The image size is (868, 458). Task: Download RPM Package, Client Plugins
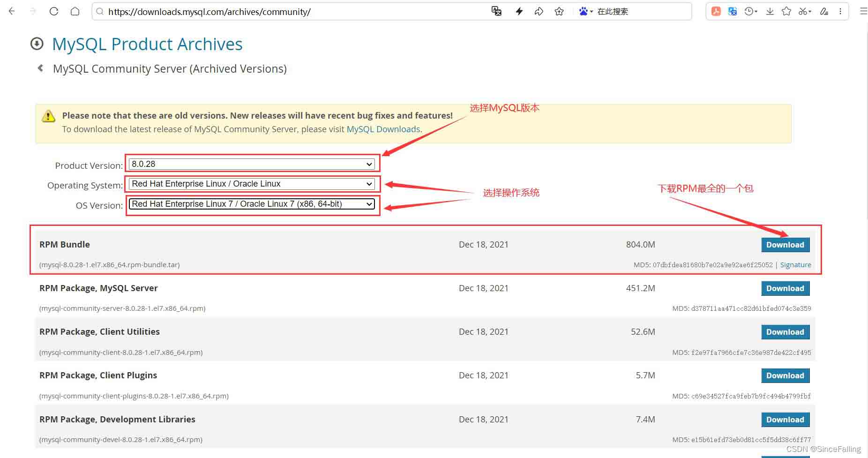785,375
